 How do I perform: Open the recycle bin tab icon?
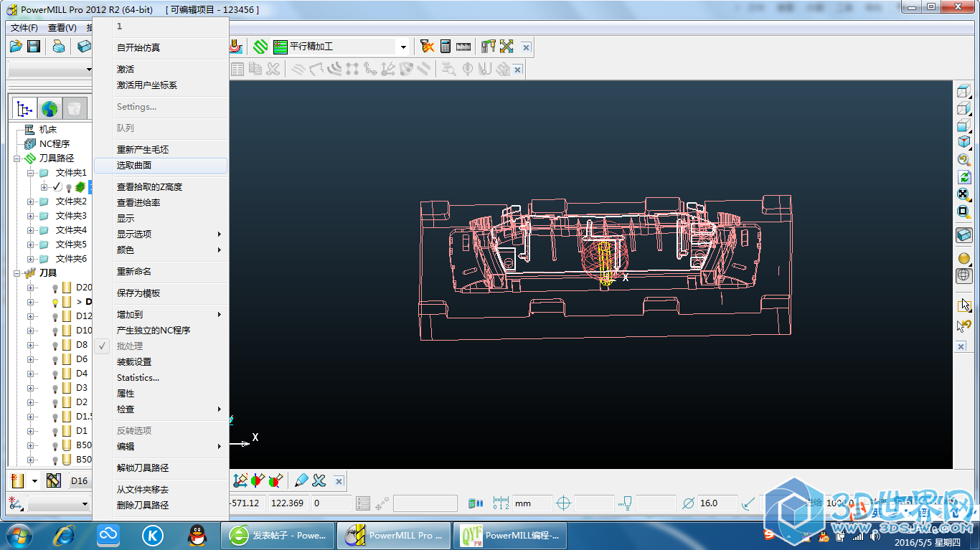74,109
